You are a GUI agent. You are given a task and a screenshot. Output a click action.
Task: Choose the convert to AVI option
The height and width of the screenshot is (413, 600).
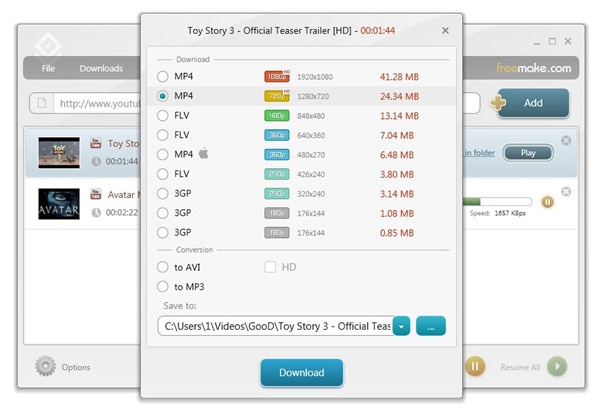163,267
